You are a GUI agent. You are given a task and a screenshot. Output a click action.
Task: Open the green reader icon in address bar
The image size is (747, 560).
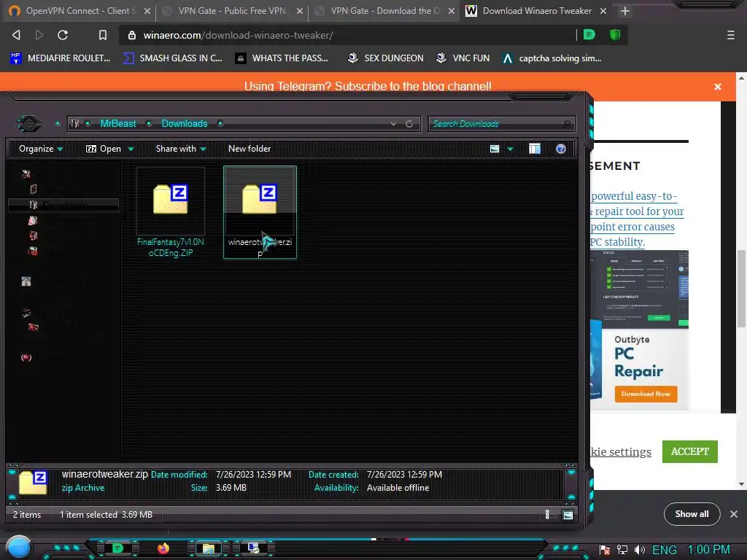pos(589,34)
